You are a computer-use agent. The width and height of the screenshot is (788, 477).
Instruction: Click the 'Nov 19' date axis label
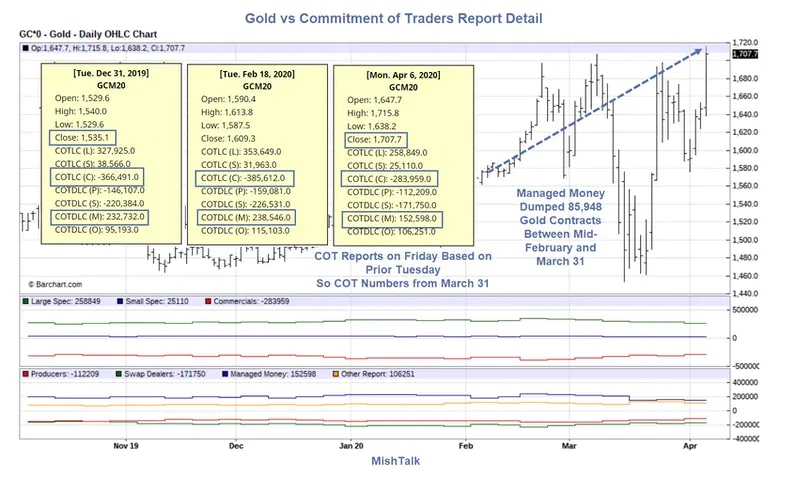126,446
